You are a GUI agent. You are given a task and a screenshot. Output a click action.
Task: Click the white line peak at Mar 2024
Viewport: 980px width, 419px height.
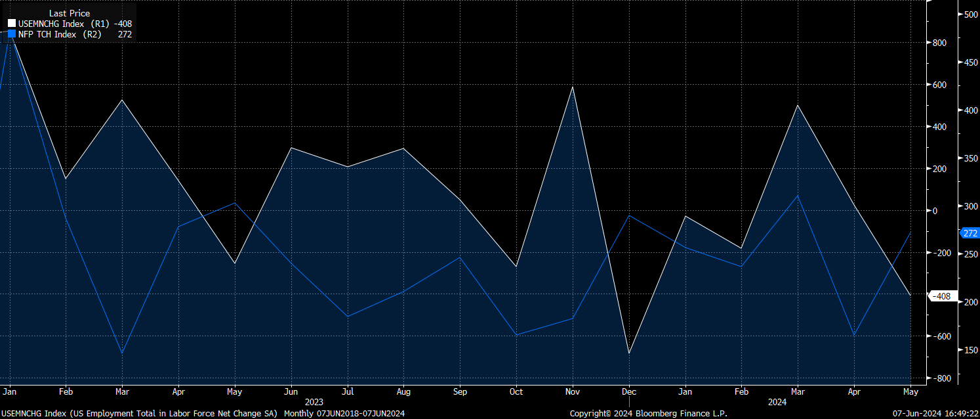pos(798,106)
